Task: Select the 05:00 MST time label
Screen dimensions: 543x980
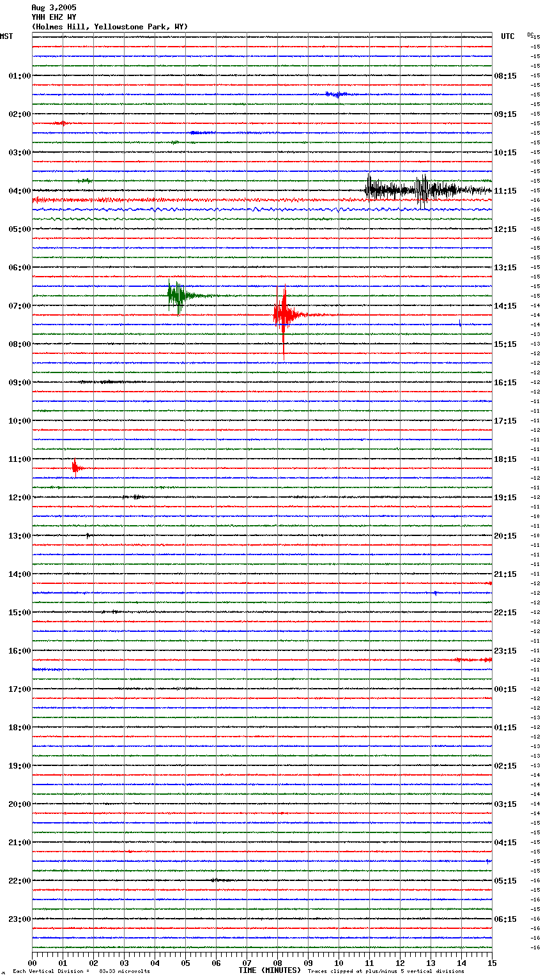Action: (20, 229)
